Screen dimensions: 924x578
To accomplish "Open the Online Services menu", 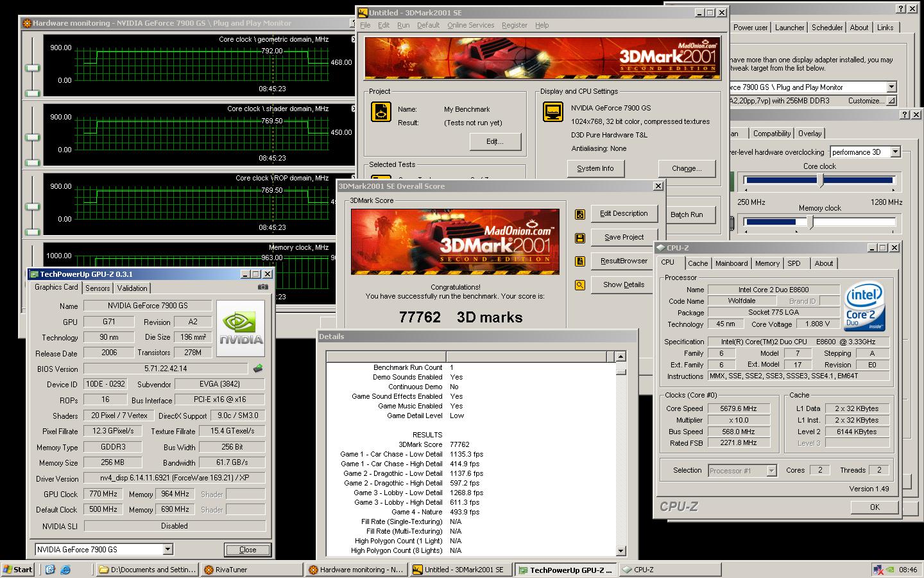I will [470, 25].
